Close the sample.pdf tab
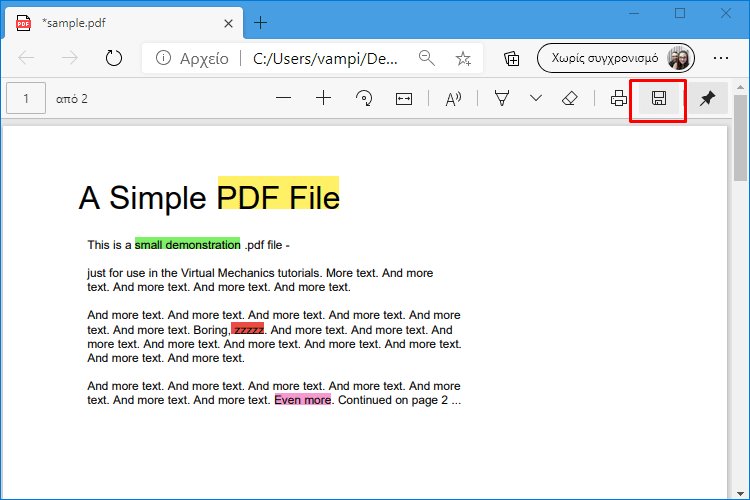Image resolution: width=750 pixels, height=500 pixels. coord(228,23)
